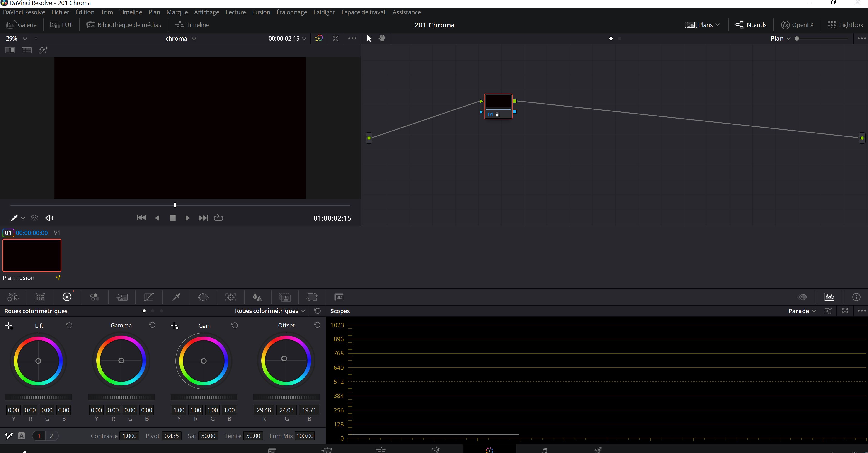Click the Scopes waveform icon
Viewport: 868px width, 453px height.
pos(829,297)
